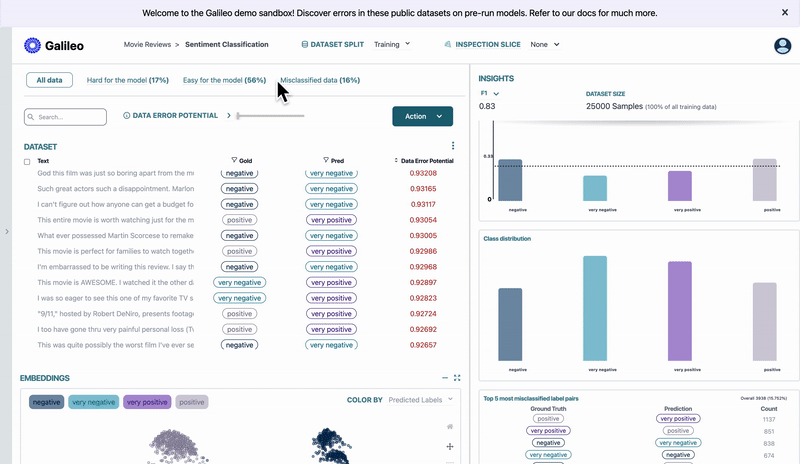Click the Data Error Potential slider
The image size is (800, 464).
tap(270, 116)
